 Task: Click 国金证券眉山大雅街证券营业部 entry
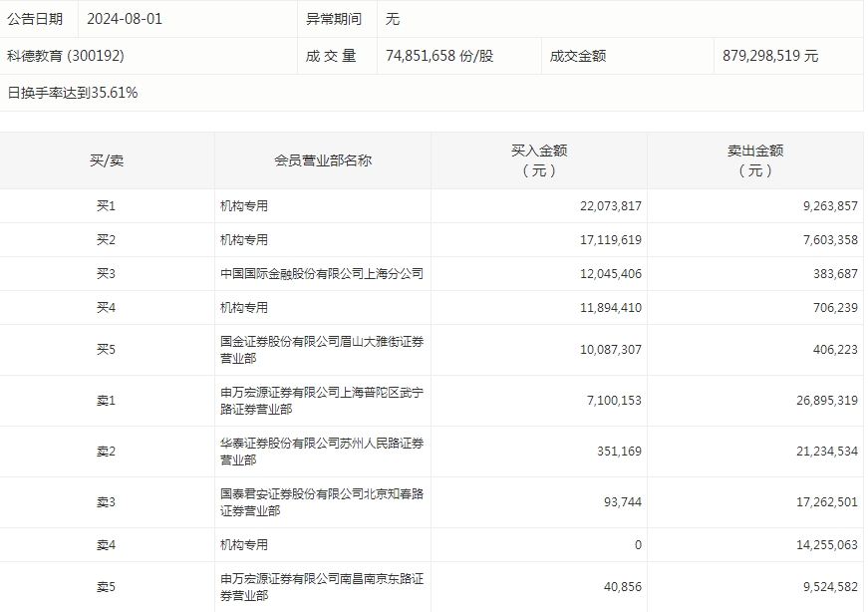tap(322, 350)
